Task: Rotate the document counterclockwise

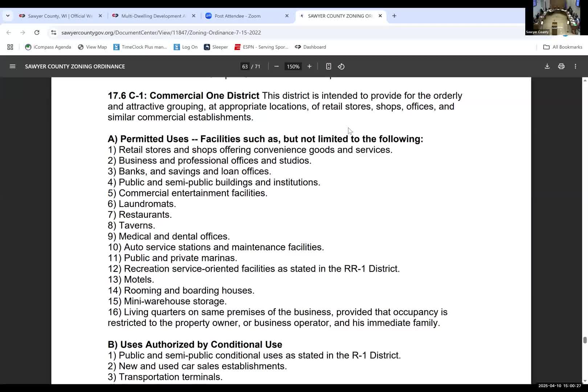Action: pyautogui.click(x=341, y=66)
